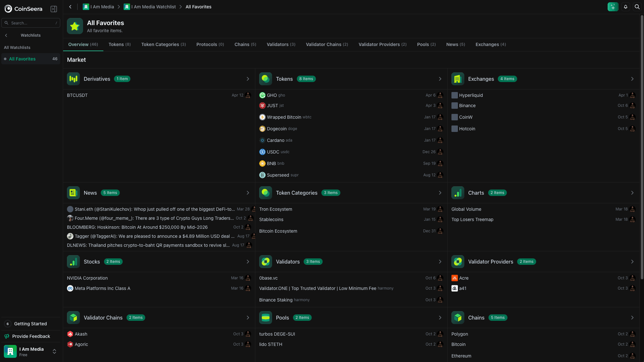This screenshot has height=362, width=644.
Task: Expand the Exchanges section chevron
Action: pyautogui.click(x=632, y=79)
